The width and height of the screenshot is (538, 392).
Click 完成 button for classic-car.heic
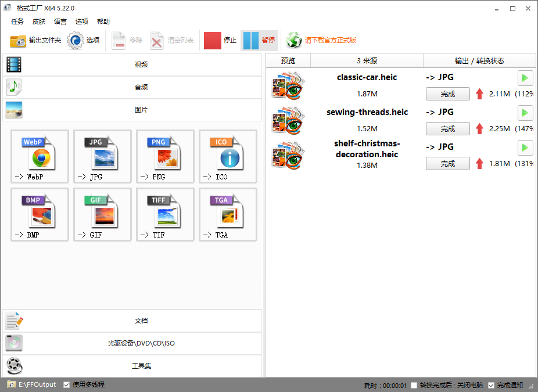[448, 94]
